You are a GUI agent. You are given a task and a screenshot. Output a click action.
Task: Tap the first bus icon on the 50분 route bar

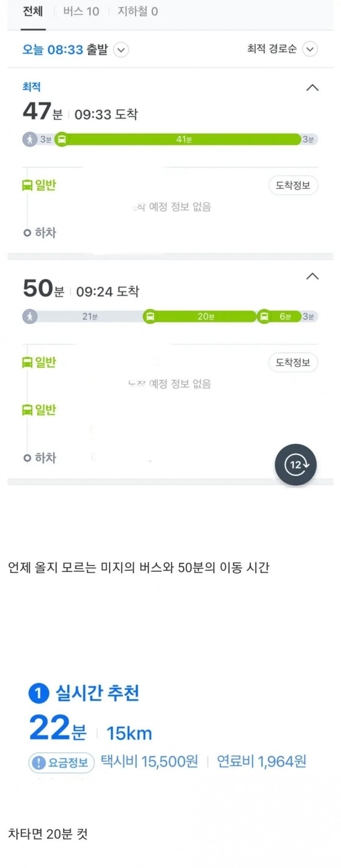(x=150, y=317)
